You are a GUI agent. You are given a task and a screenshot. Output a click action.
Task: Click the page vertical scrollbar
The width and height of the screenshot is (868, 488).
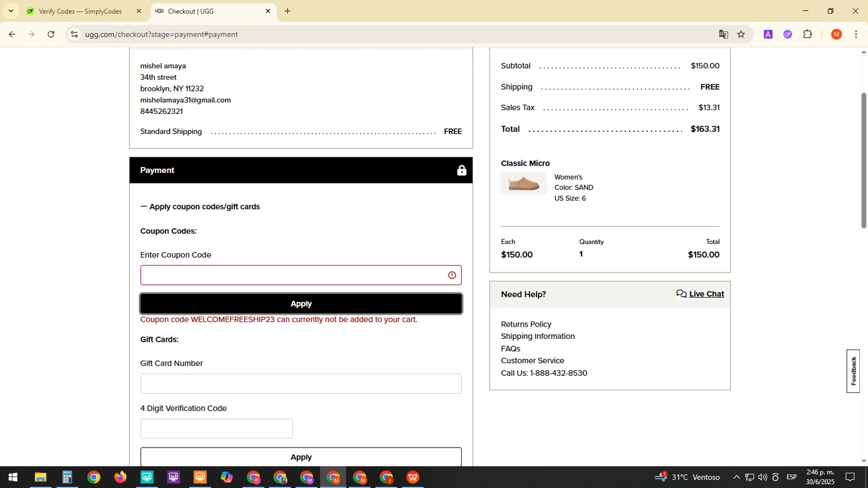coord(864,160)
